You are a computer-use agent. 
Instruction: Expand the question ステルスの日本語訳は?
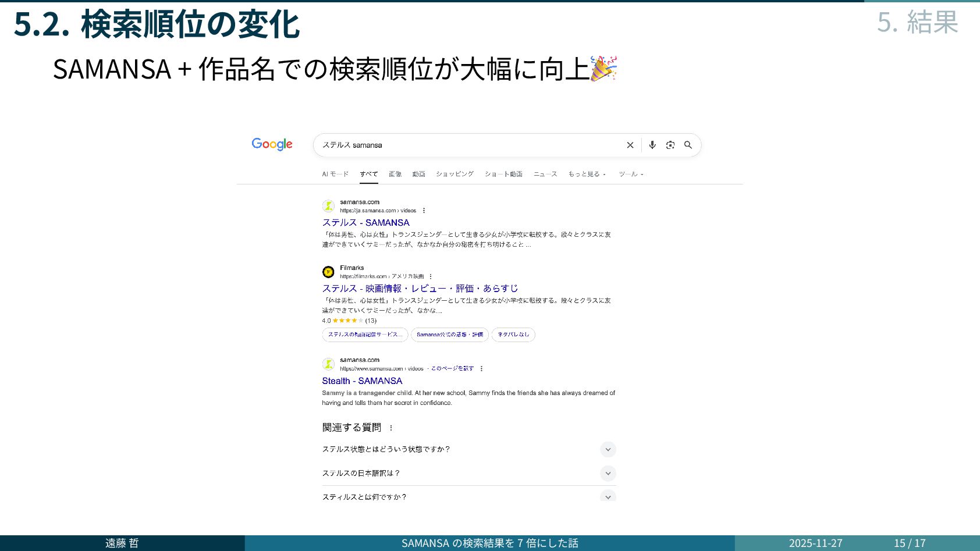coord(469,473)
